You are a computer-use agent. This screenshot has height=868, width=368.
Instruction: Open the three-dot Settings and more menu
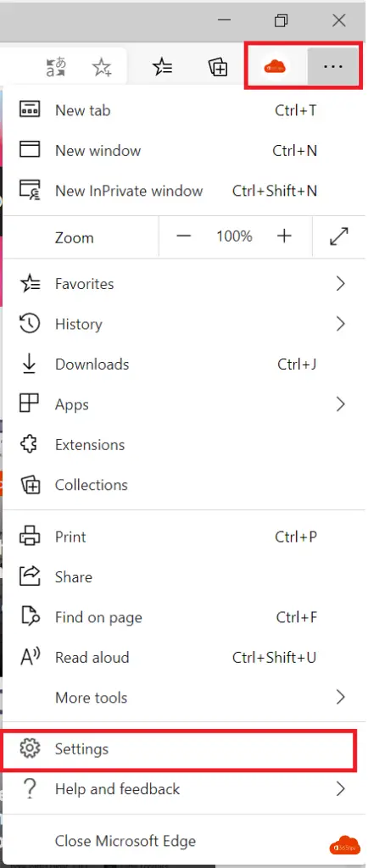(x=332, y=66)
